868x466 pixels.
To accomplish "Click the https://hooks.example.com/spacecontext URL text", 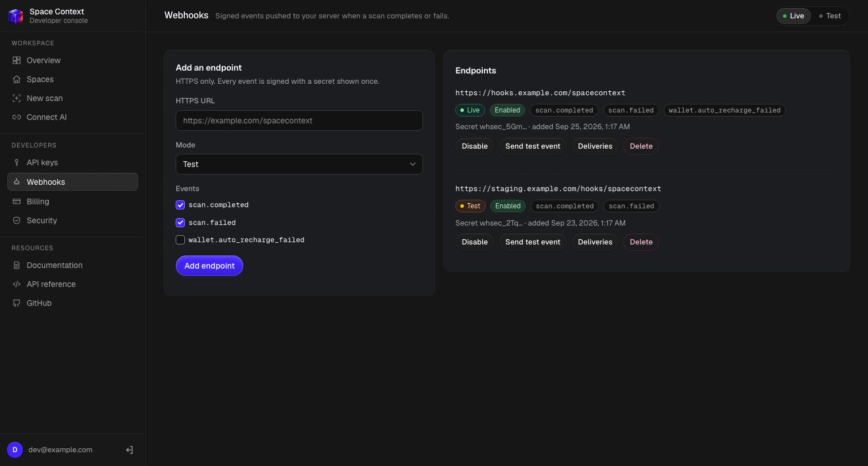I will [540, 93].
